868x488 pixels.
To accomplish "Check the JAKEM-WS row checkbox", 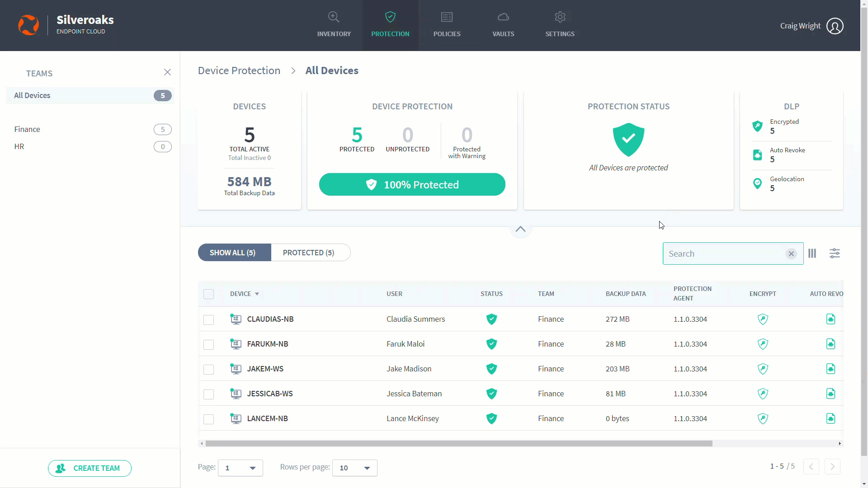I will click(208, 370).
